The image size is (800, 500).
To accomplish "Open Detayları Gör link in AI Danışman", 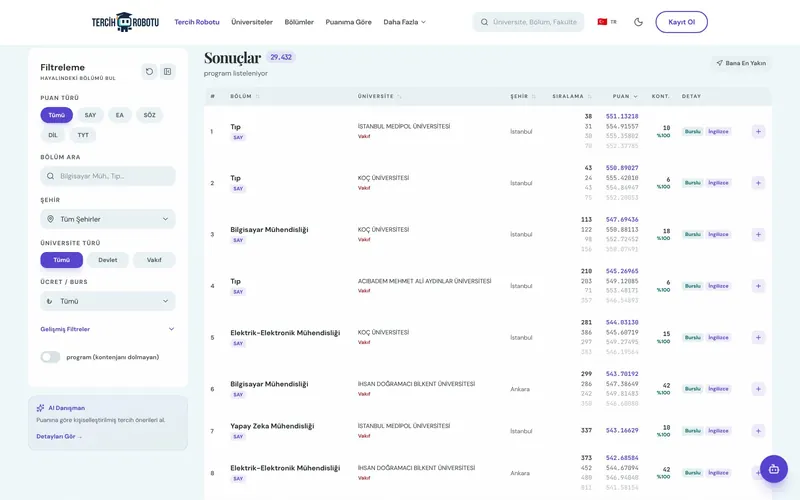I will click(59, 437).
